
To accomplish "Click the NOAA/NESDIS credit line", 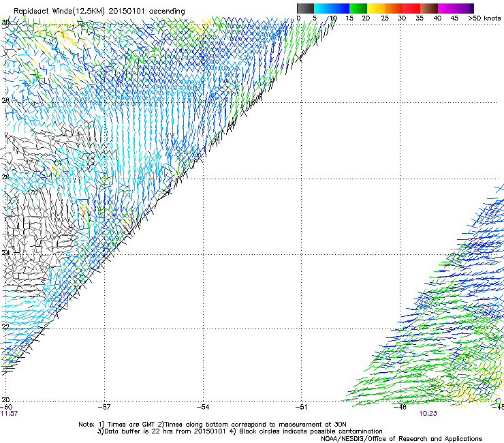I will coord(401,439).
